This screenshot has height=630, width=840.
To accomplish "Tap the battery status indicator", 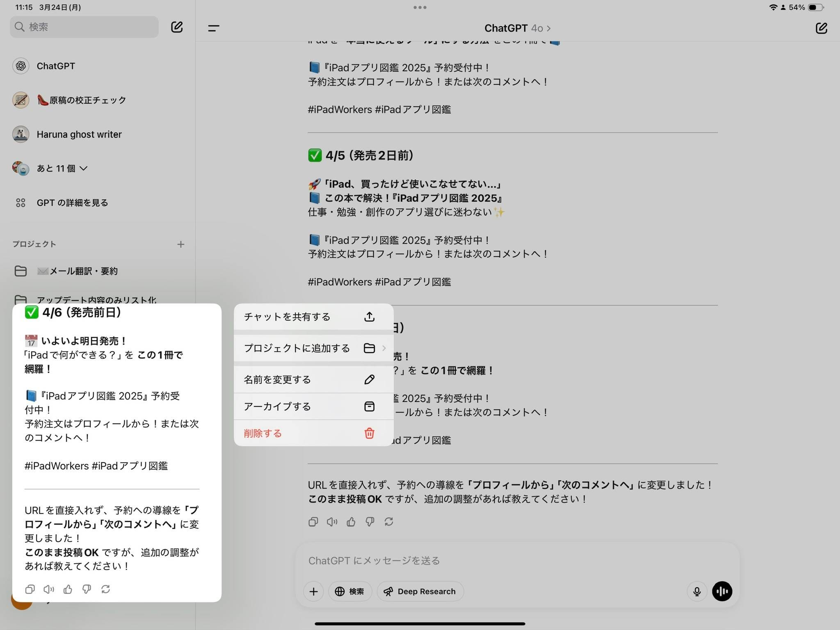I will 816,7.
